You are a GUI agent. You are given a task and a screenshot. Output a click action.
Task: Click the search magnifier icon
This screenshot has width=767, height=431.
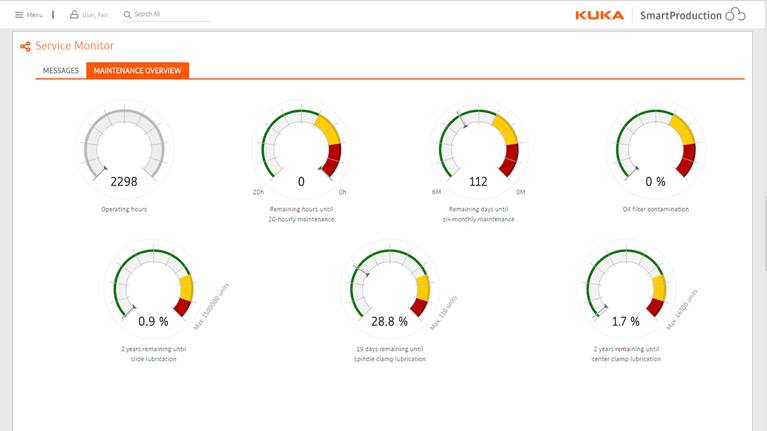(x=127, y=15)
